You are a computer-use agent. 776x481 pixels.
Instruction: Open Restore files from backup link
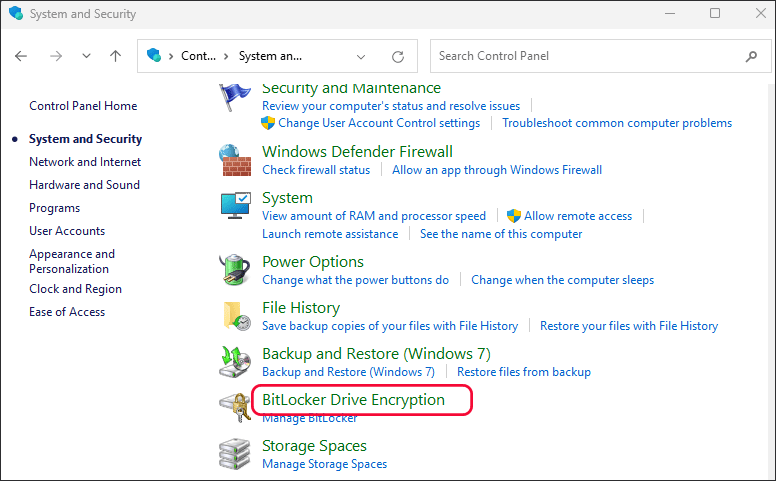[x=524, y=372]
